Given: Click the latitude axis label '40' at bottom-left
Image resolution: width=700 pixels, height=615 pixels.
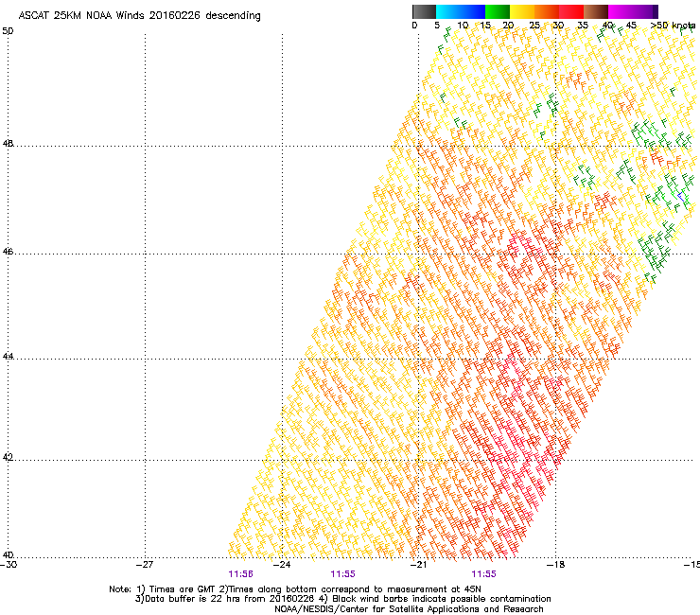Looking at the screenshot, I should 8,554.
